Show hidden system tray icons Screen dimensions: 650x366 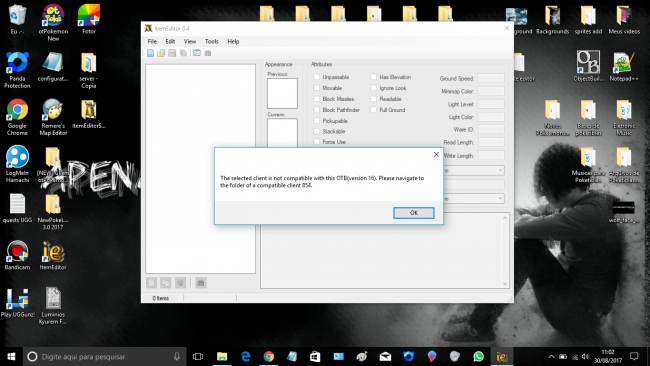[551, 356]
